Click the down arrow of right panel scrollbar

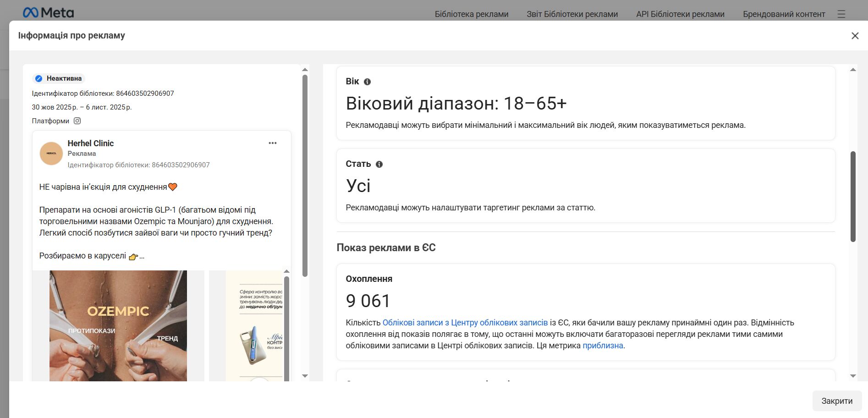click(x=853, y=376)
